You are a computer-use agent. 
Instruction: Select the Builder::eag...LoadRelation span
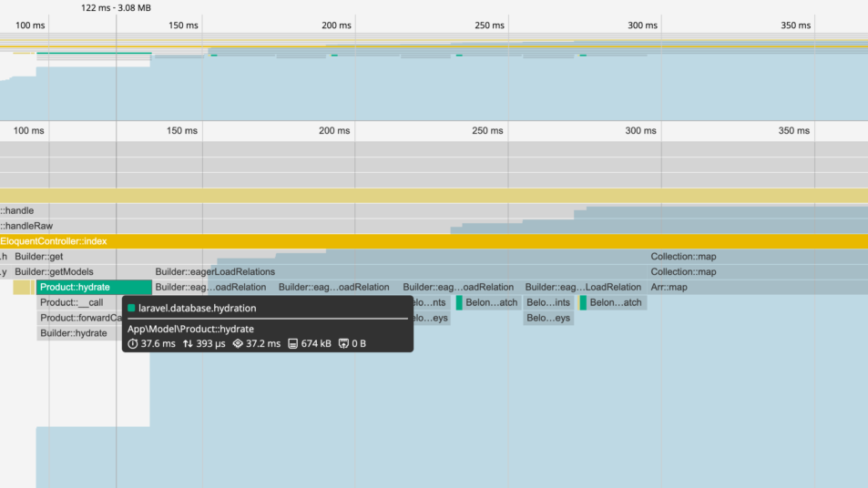click(x=583, y=288)
